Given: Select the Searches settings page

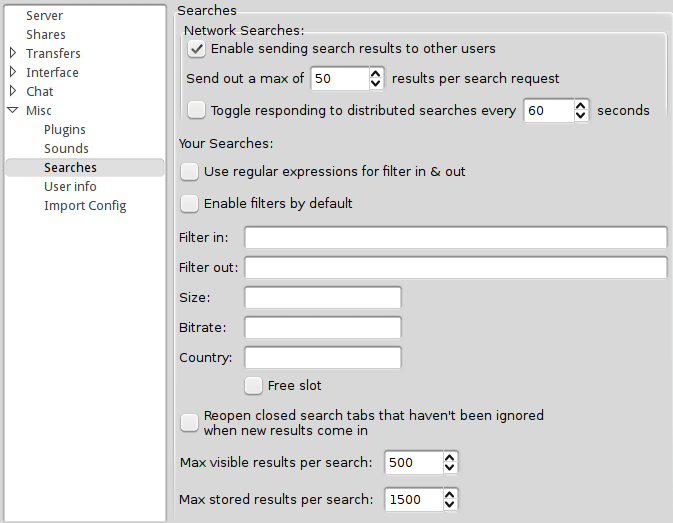Looking at the screenshot, I should pyautogui.click(x=85, y=167).
